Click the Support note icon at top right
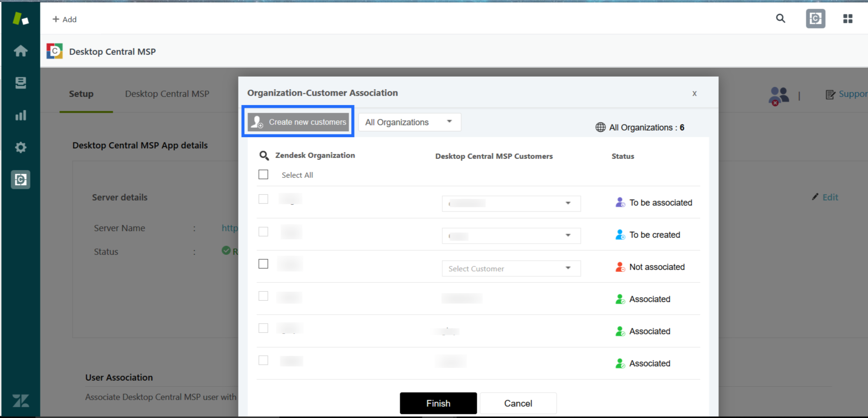The image size is (868, 418). tap(830, 95)
